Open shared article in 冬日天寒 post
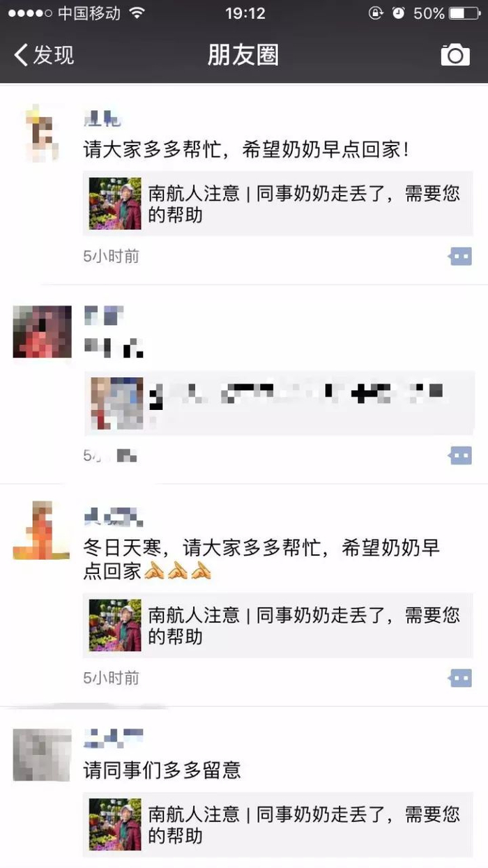 (x=277, y=625)
